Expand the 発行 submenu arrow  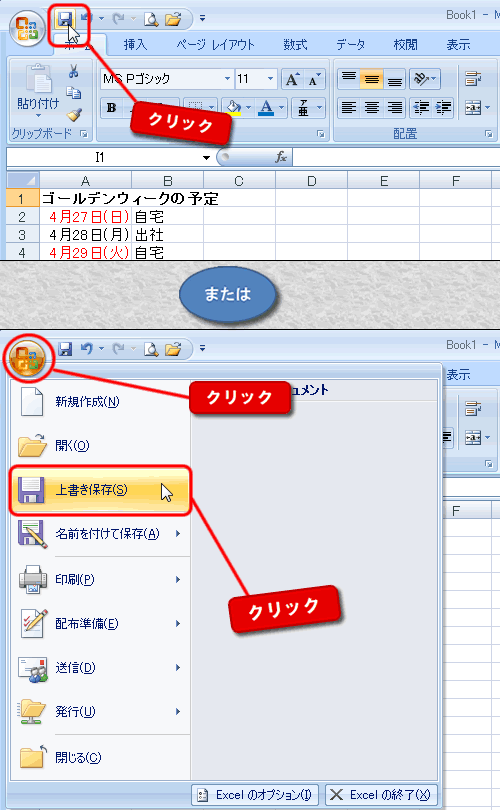point(178,712)
